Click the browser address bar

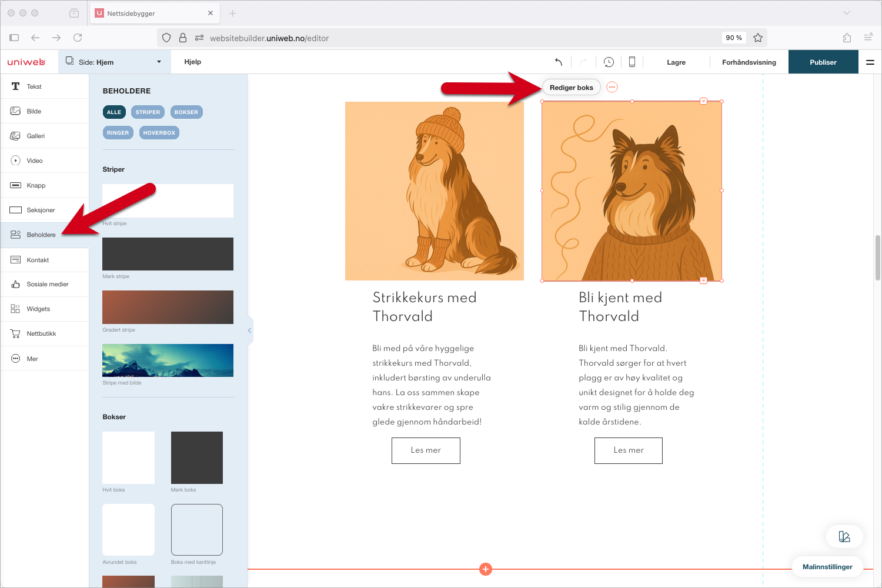pyautogui.click(x=462, y=38)
